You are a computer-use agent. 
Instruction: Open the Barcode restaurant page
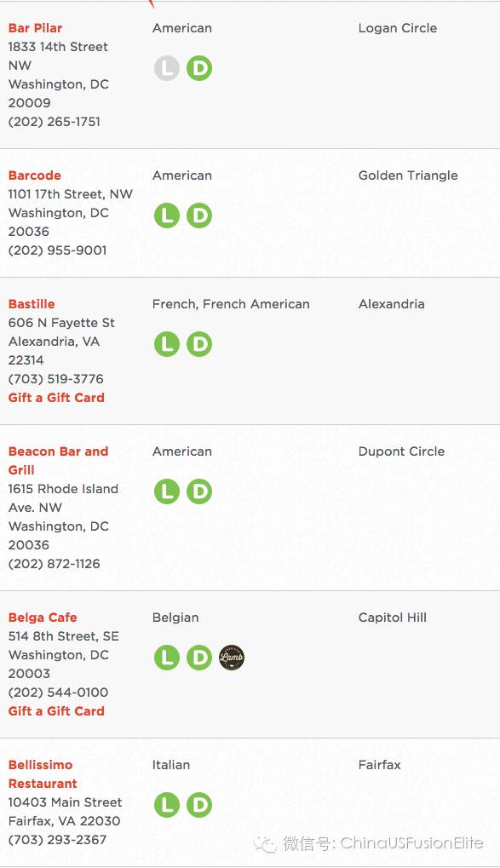coord(34,175)
